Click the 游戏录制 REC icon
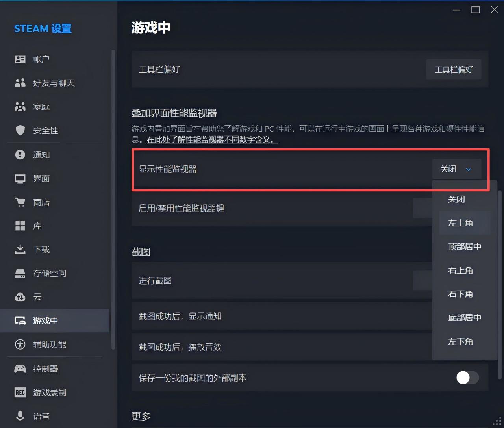 click(20, 393)
